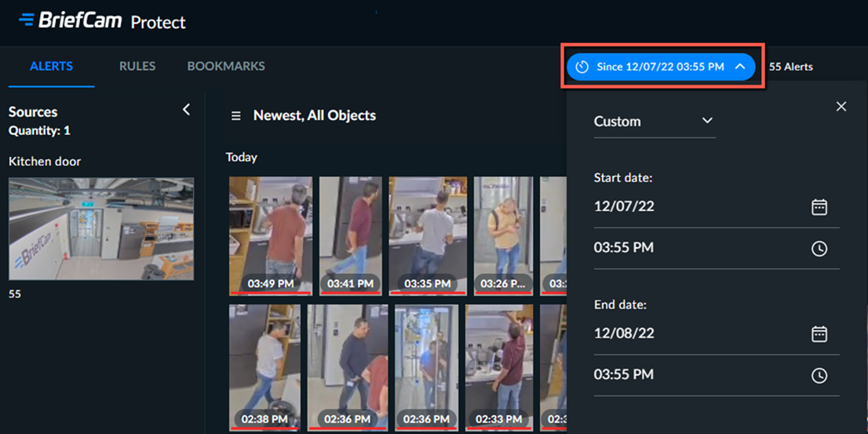Open the 03:41 PM alert thumbnail

pyautogui.click(x=350, y=235)
